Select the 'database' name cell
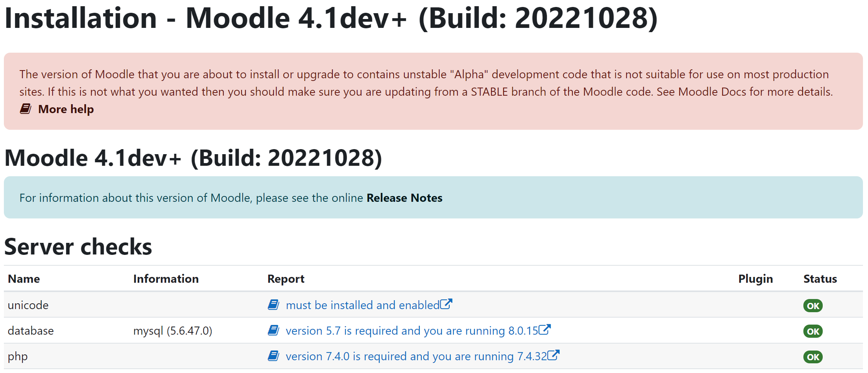868x373 pixels. coord(31,331)
